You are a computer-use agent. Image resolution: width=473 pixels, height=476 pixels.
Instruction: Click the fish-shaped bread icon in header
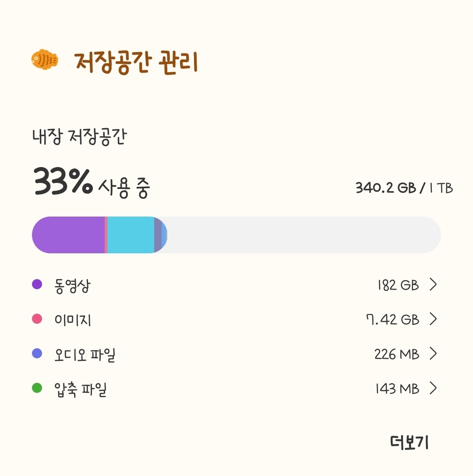pos(45,59)
